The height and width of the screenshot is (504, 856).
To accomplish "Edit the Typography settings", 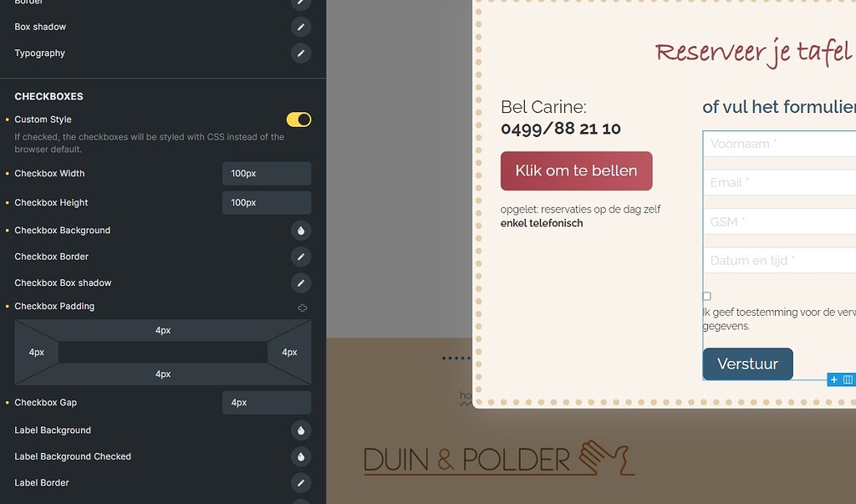I will click(300, 53).
